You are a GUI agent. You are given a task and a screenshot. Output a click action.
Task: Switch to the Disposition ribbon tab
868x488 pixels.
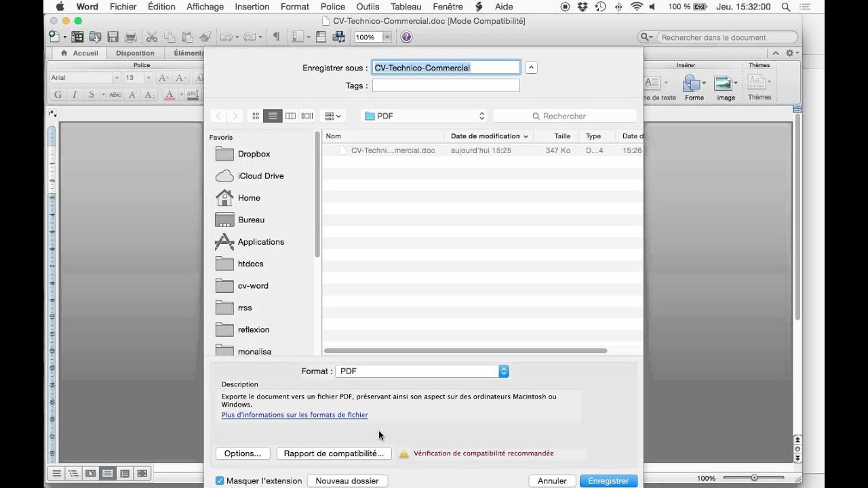pyautogui.click(x=135, y=53)
